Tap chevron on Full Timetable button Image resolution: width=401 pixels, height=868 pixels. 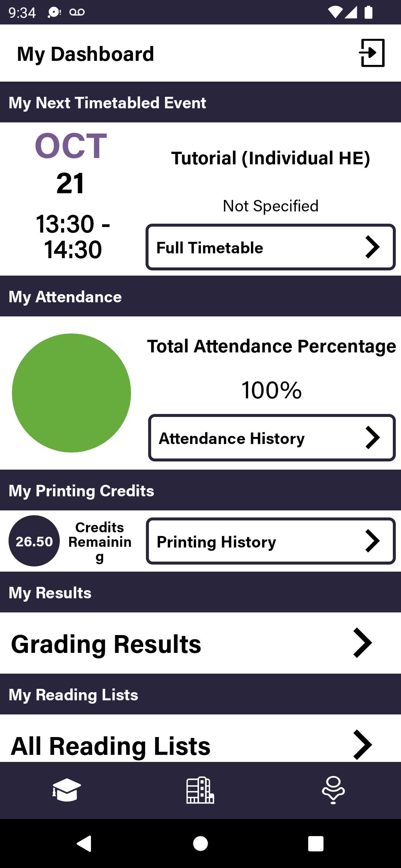(x=372, y=247)
